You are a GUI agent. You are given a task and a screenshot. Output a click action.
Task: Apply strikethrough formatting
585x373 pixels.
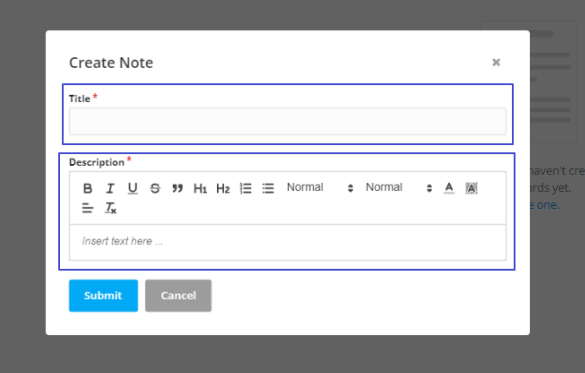coord(155,188)
